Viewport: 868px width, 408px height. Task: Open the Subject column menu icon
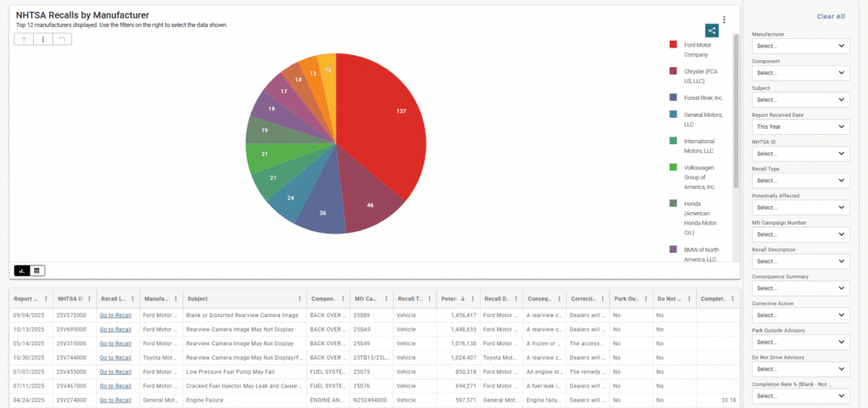pyautogui.click(x=299, y=299)
